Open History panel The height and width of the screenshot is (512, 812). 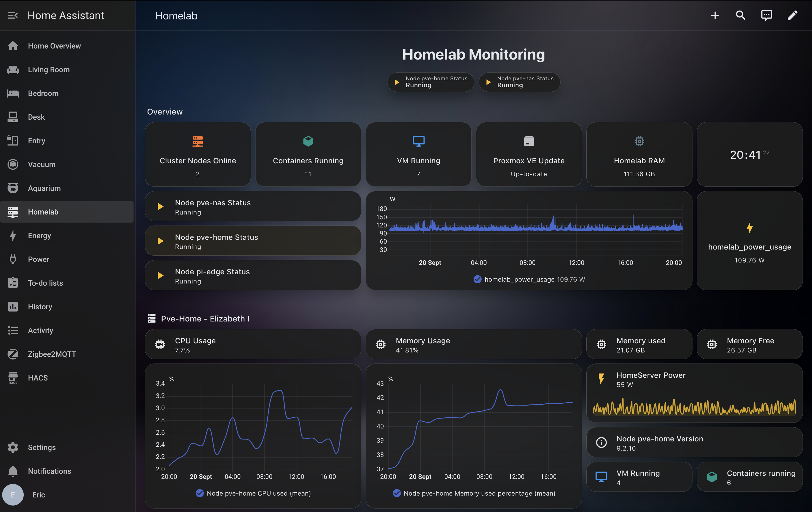coord(67,307)
